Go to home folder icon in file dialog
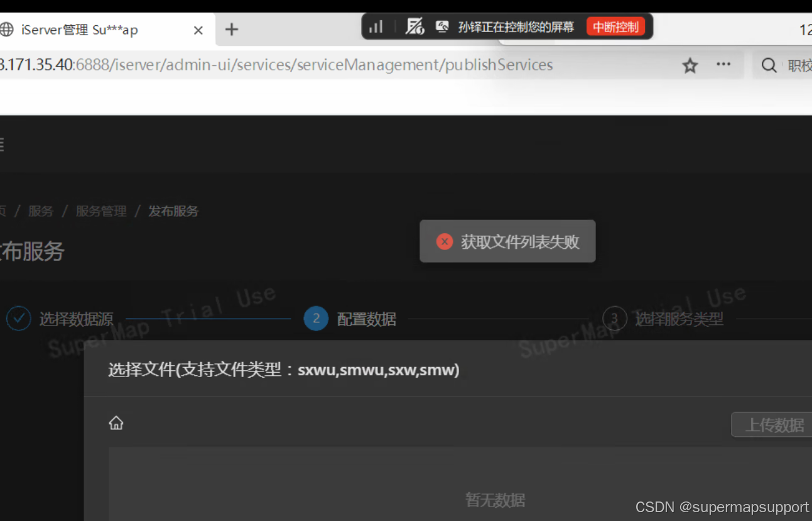 pos(116,423)
